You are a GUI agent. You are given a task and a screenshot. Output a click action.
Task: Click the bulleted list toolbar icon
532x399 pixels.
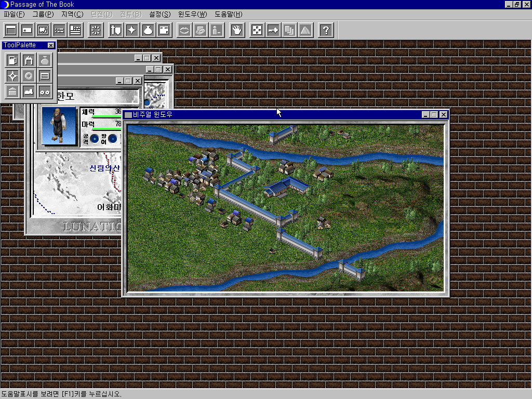59,30
